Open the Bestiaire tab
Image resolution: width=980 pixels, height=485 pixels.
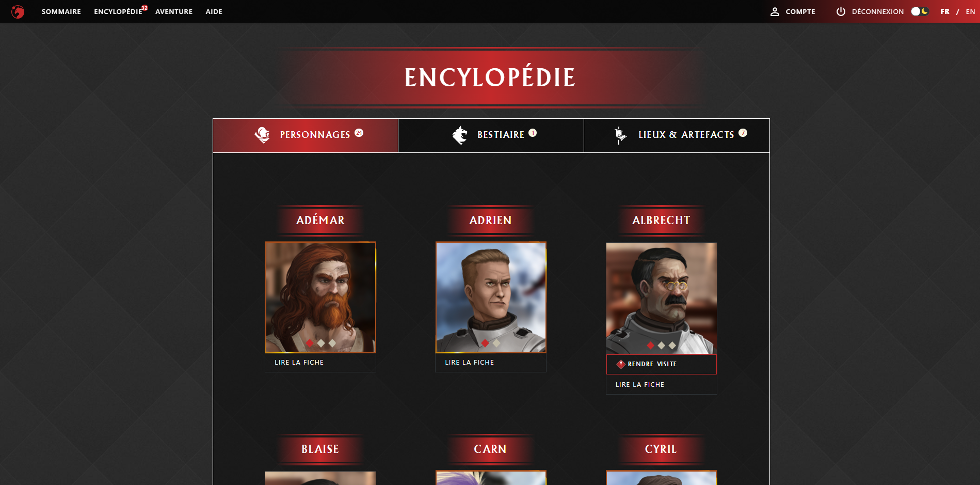(x=491, y=135)
